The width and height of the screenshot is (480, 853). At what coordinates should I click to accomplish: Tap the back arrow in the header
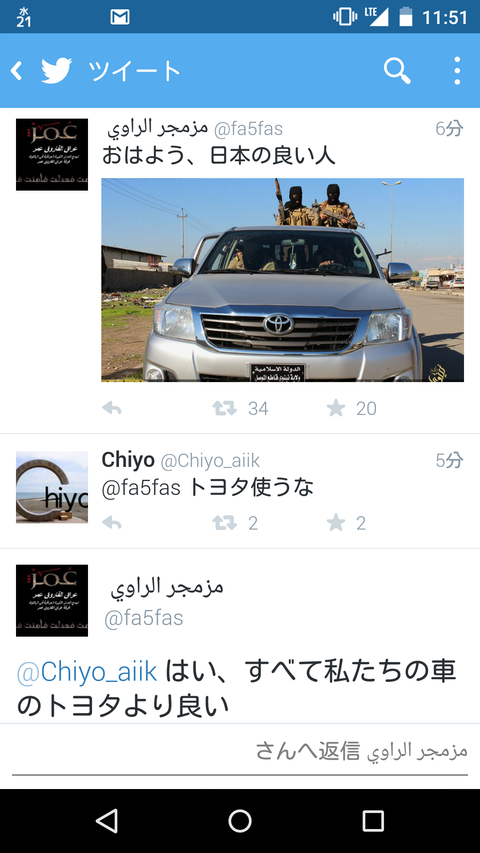point(16,71)
